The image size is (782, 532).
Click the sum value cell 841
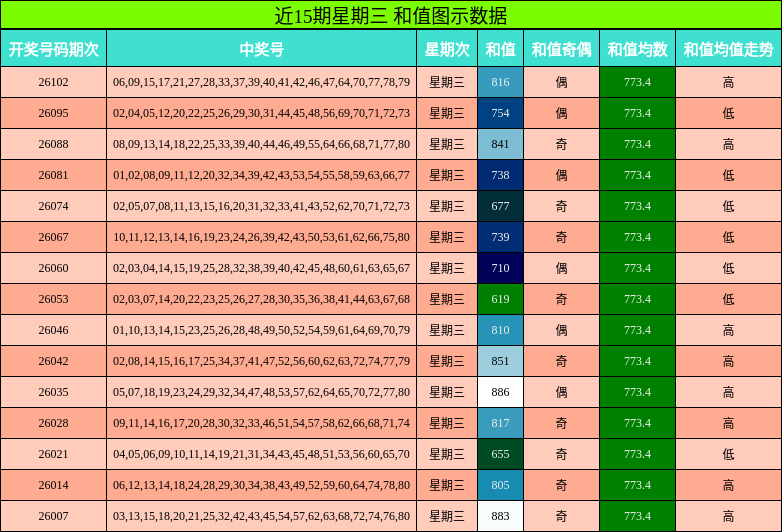pos(500,144)
